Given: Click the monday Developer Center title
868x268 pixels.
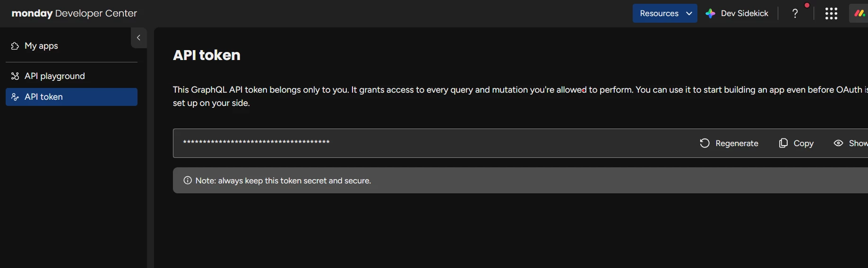Looking at the screenshot, I should click(x=74, y=14).
